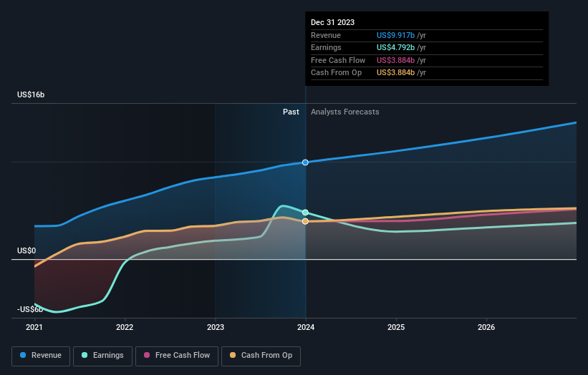Click the Revenue row label in tooltip
588x375 pixels.
(326, 35)
